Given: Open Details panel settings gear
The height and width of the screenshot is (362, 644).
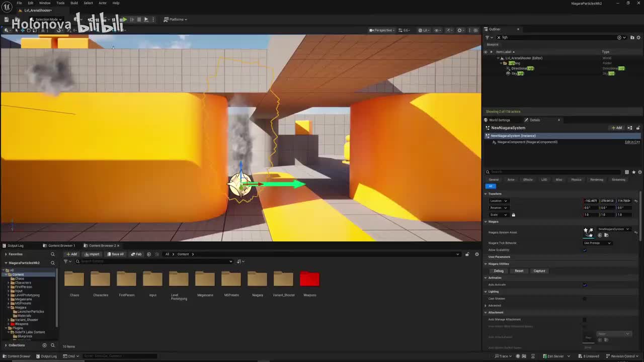Looking at the screenshot, I should [x=639, y=172].
